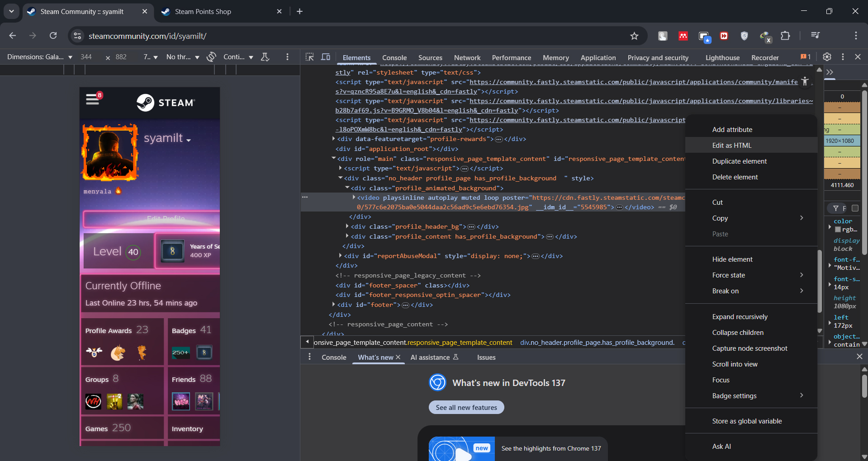Click the inspect element picker icon
The width and height of the screenshot is (868, 461).
(x=309, y=57)
